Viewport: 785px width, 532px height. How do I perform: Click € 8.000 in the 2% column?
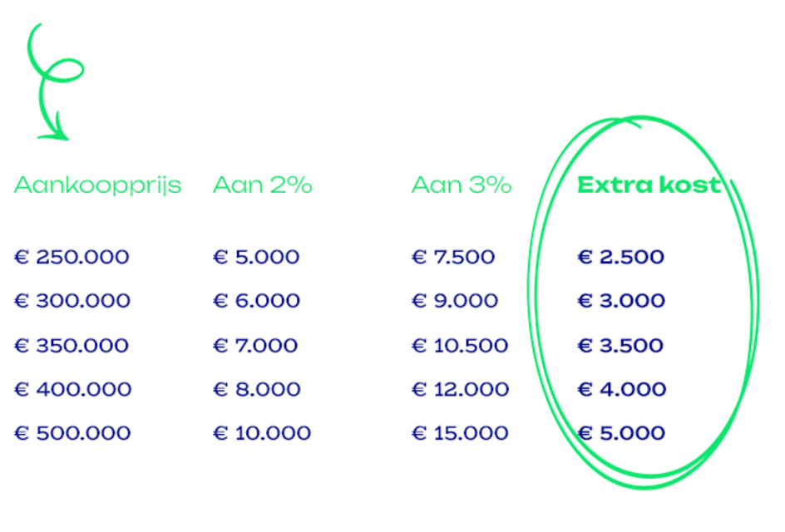tap(257, 389)
